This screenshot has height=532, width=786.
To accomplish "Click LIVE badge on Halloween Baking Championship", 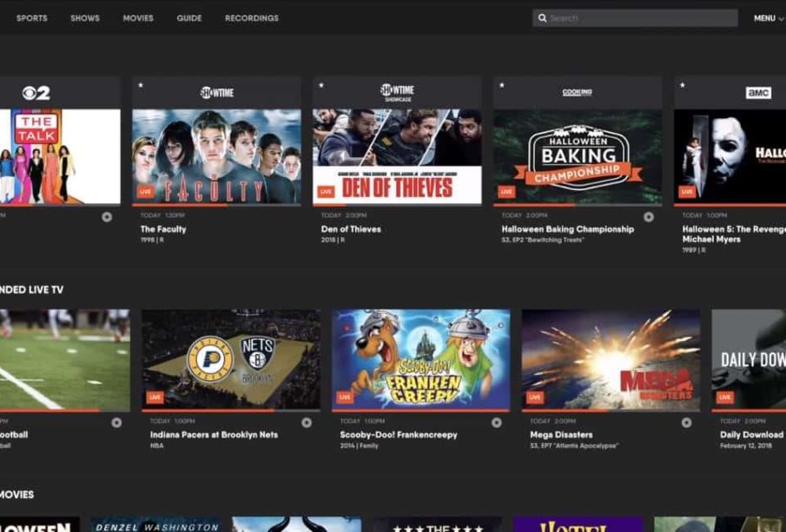I will click(x=506, y=192).
